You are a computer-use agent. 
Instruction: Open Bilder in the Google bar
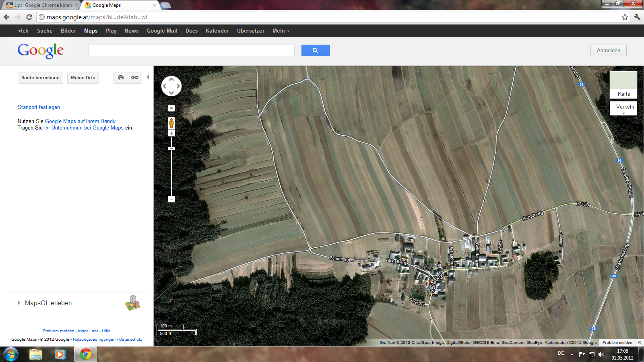68,31
